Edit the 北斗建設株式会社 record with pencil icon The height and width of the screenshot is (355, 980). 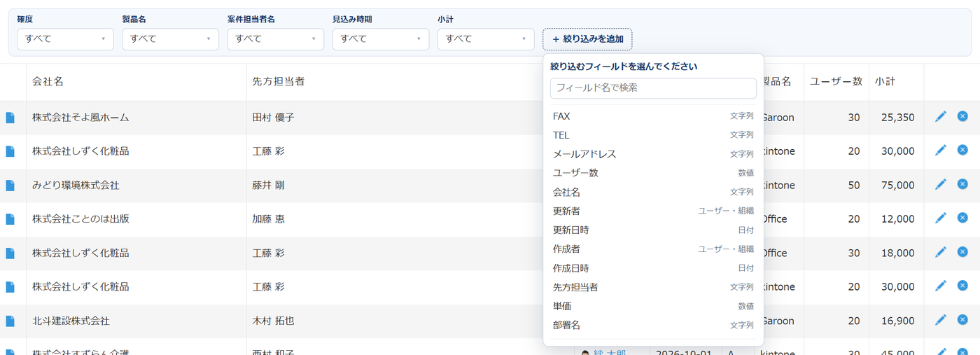pos(941,319)
